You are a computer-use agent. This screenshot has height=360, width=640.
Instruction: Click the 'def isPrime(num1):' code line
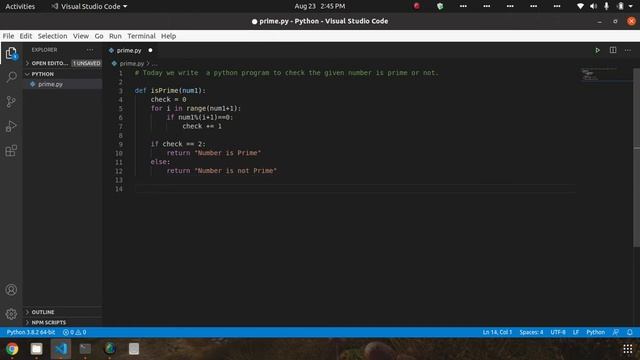click(170, 91)
